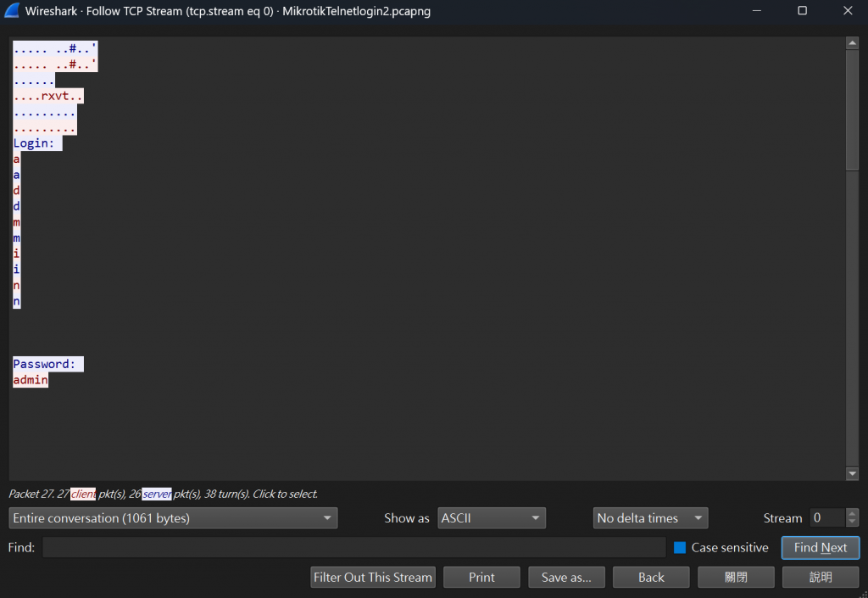Image resolution: width=868 pixels, height=598 pixels.
Task: Close the window with the X button
Action: [x=848, y=10]
